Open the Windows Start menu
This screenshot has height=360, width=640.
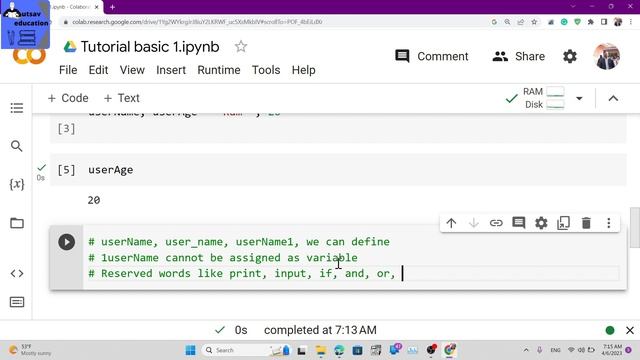pyautogui.click(x=190, y=350)
